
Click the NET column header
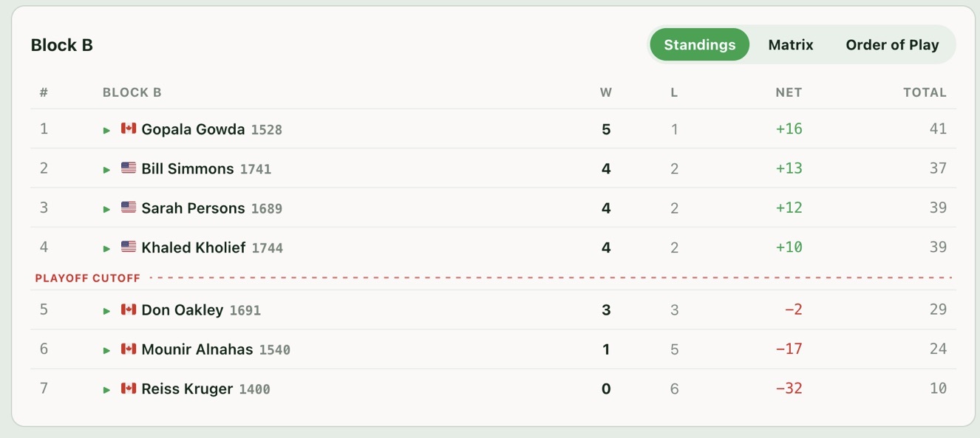[x=789, y=93]
